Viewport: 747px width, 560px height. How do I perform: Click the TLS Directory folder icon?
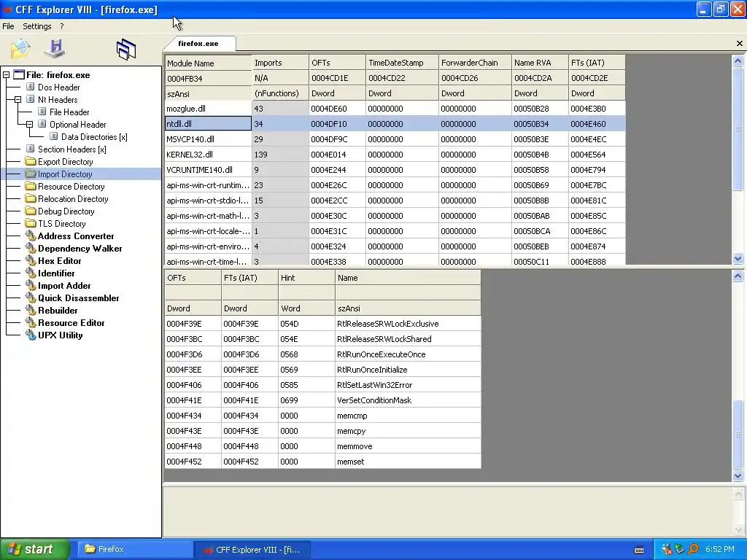pyautogui.click(x=31, y=223)
